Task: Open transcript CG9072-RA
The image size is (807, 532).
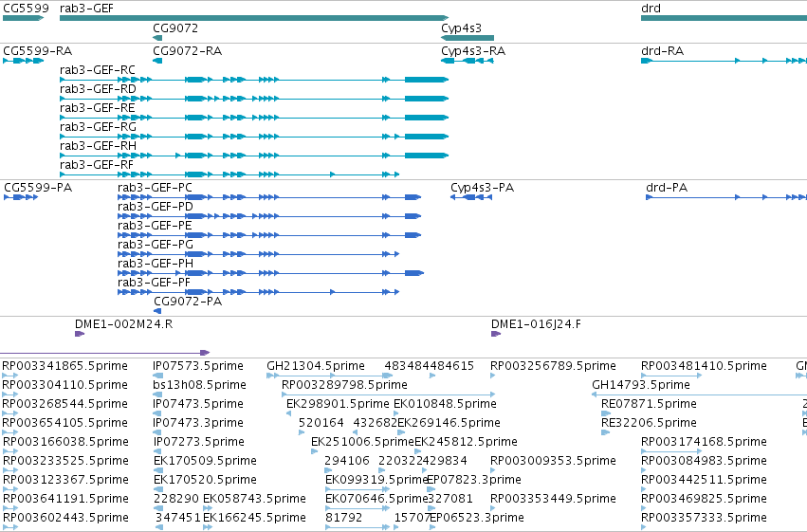Action: tap(188, 51)
